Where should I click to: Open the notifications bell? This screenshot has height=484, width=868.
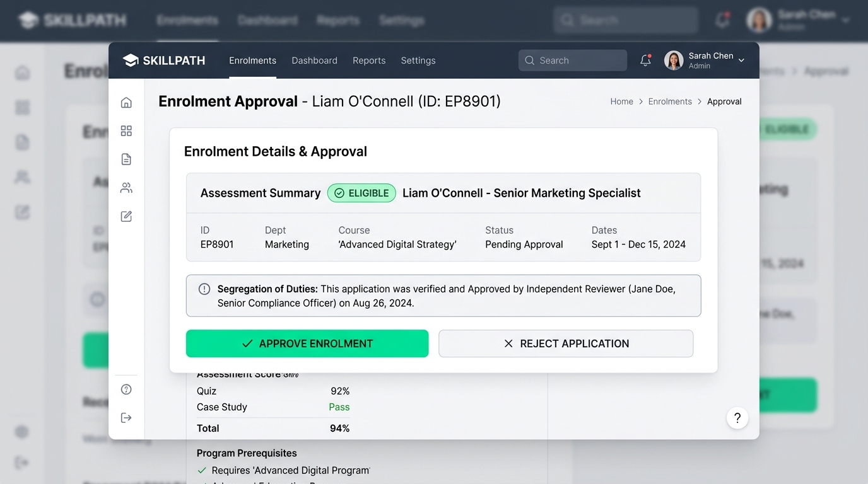(x=645, y=60)
